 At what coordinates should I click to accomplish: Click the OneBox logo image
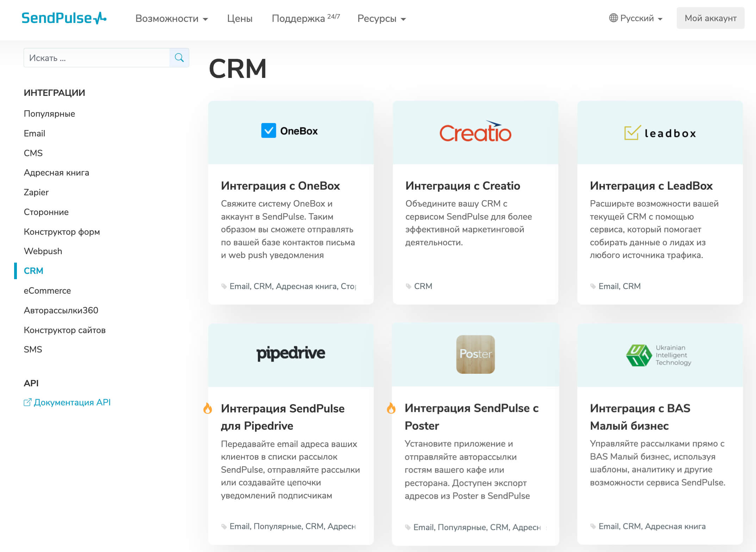click(x=290, y=131)
